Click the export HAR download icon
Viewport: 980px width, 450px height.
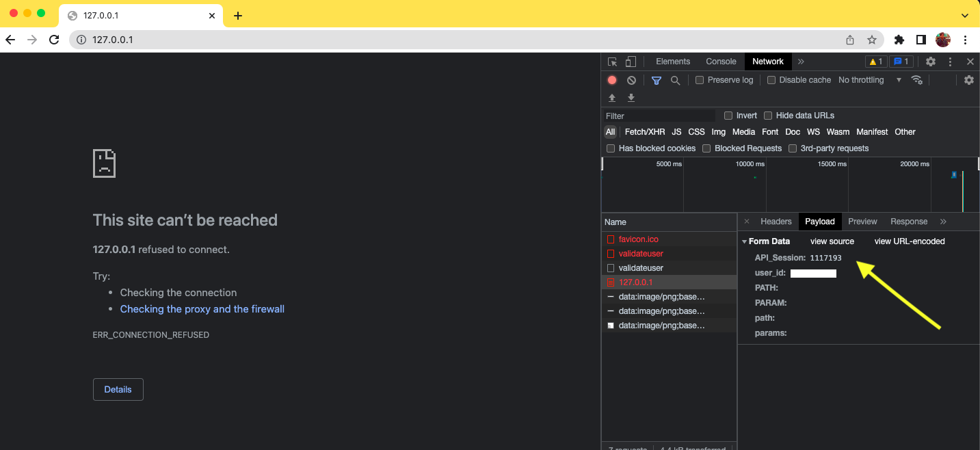point(631,98)
